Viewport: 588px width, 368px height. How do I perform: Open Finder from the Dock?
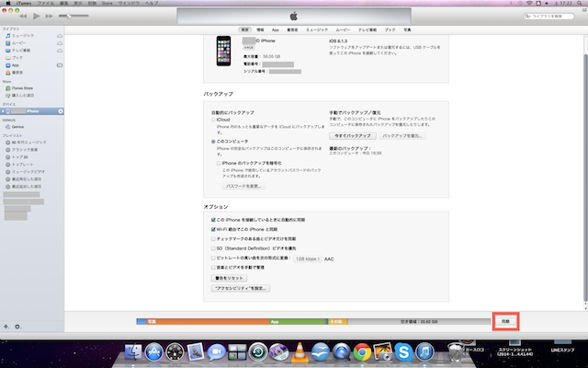click(133, 351)
